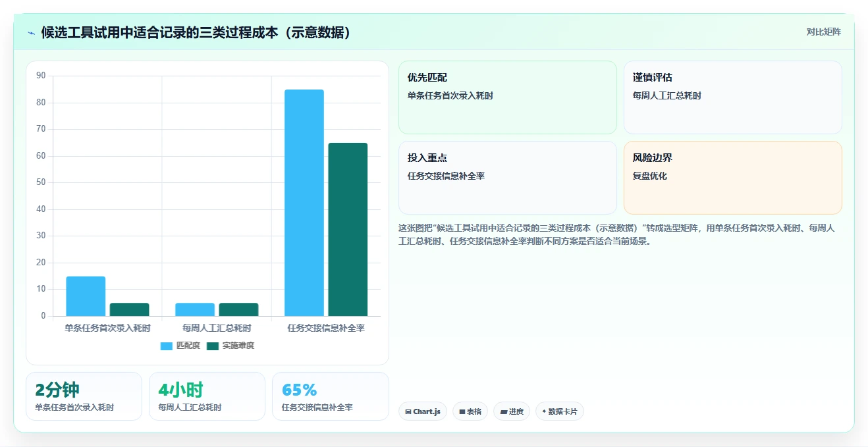
Task: Click the 复盘优化 text in 风险边界 card
Action: pos(650,176)
